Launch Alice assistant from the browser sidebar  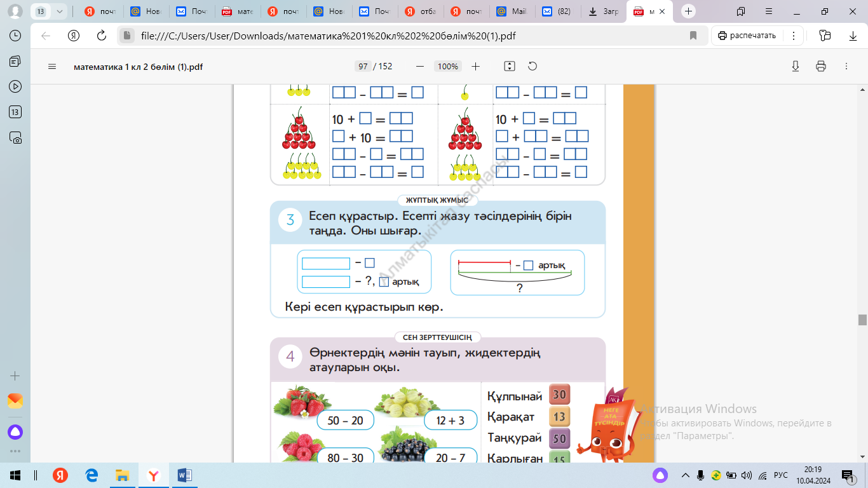pyautogui.click(x=15, y=432)
